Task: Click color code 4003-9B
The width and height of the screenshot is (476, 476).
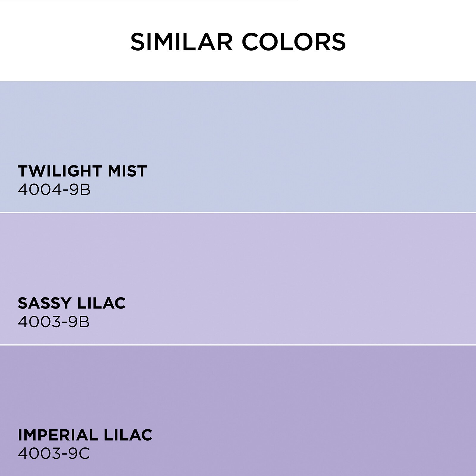Action: (54, 322)
